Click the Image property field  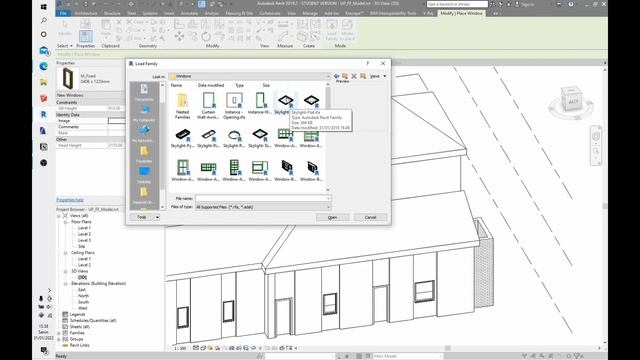click(x=116, y=121)
